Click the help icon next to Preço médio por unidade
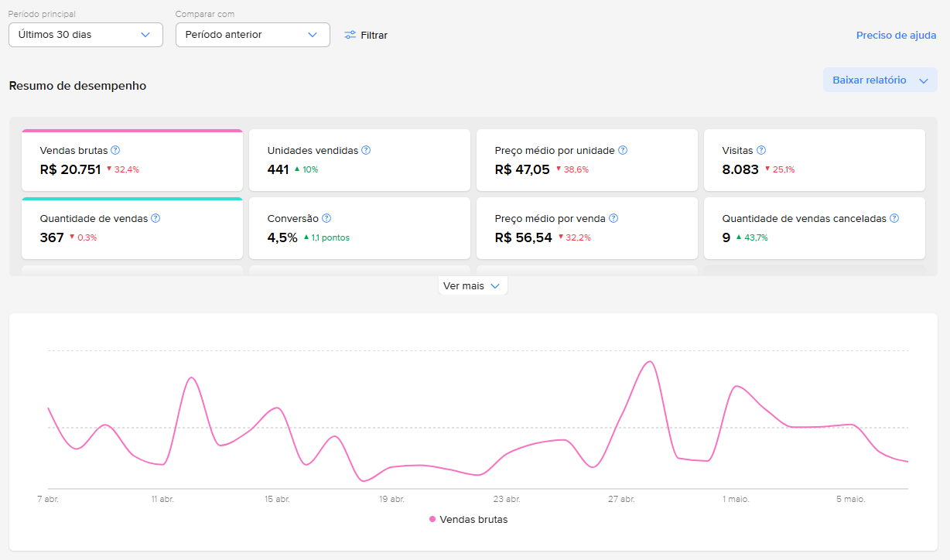 point(623,150)
